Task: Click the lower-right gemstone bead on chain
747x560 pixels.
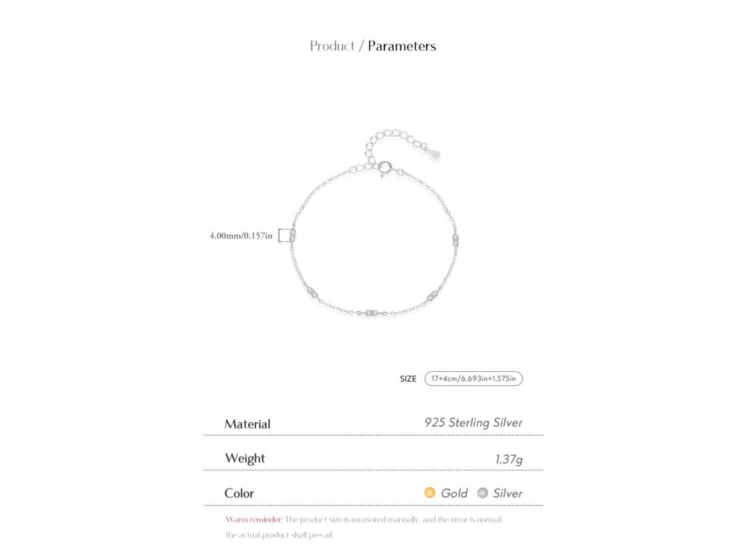Action: [433, 296]
